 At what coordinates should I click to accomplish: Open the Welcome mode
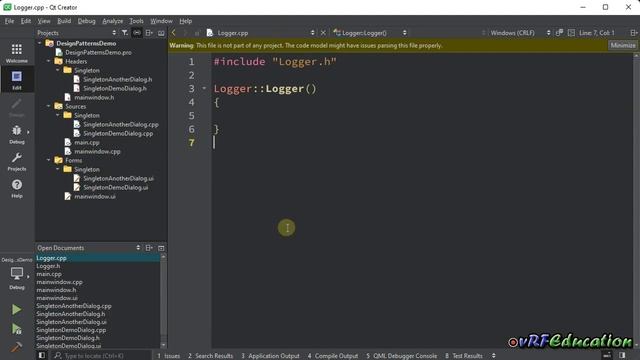tap(17, 53)
